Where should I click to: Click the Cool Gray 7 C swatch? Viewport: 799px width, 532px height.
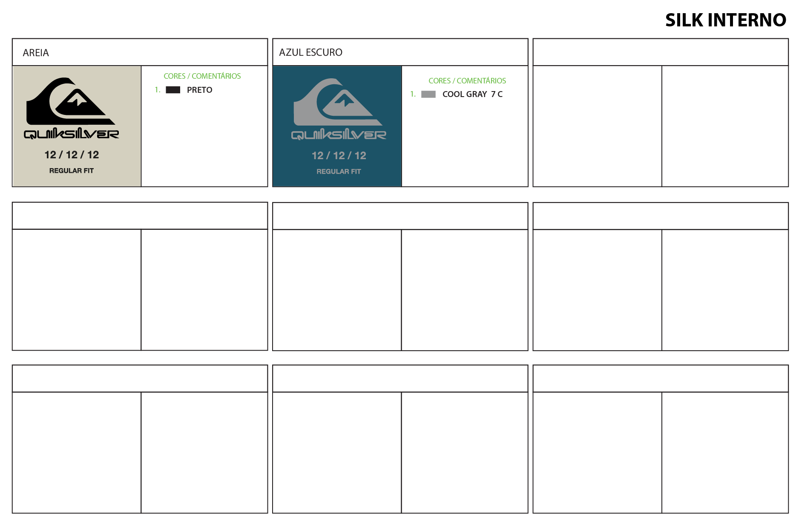(x=428, y=94)
